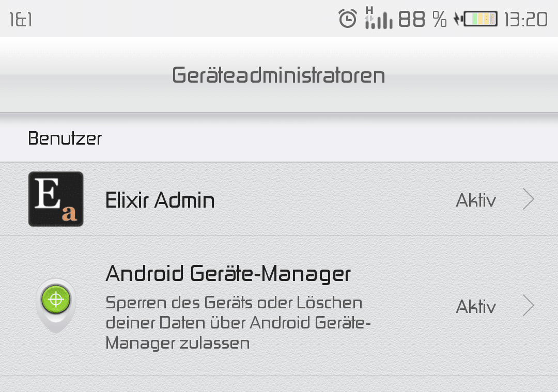This screenshot has height=392, width=558.
Task: Read Sperren des Geräts description text
Action: 238,323
